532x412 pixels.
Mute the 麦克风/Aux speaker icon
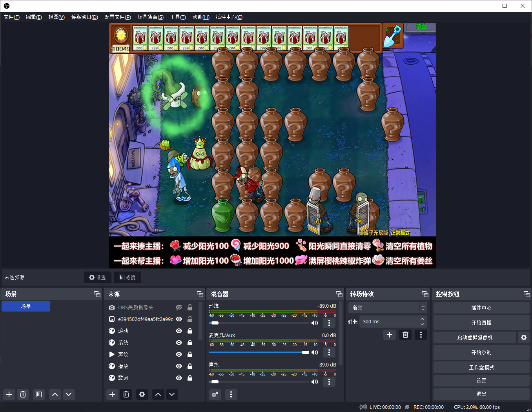click(x=315, y=352)
